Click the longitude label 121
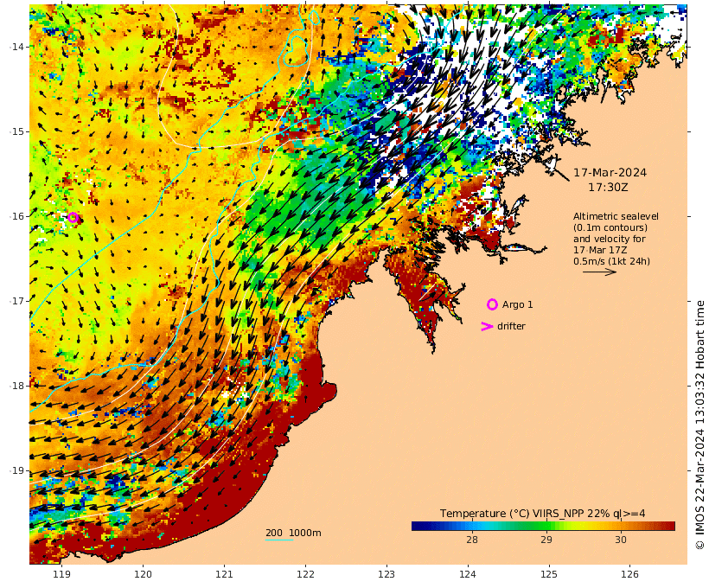 click(x=224, y=574)
